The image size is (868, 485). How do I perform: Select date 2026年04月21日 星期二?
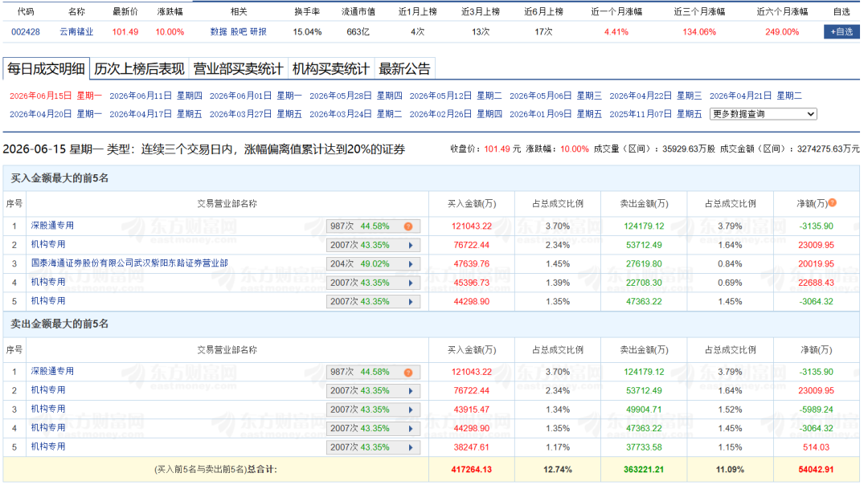pos(755,96)
